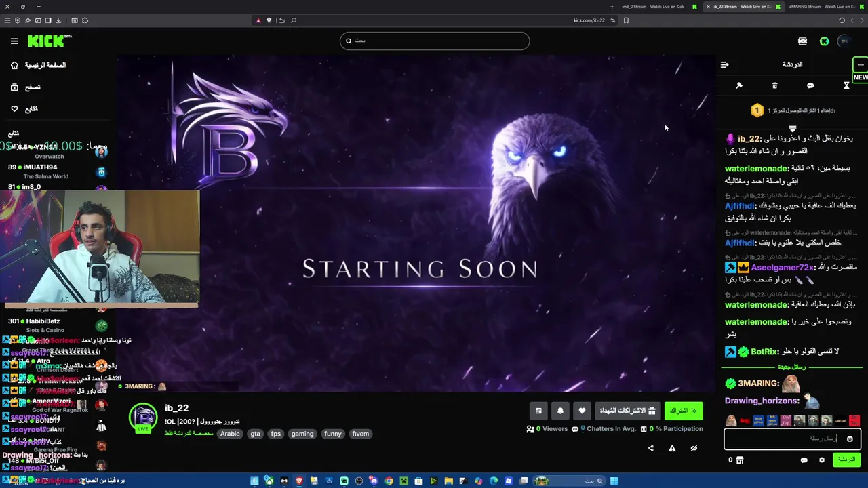Click the hourglass slow-mode icon in chat toolbar
The image size is (868, 488).
pyautogui.click(x=846, y=85)
